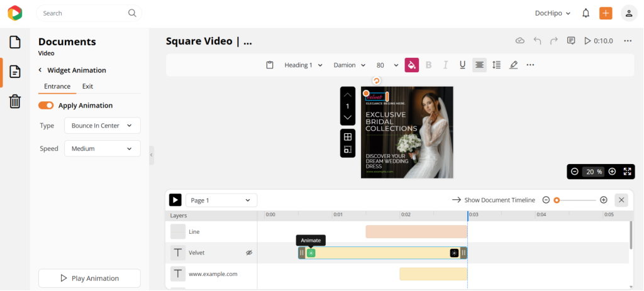Open the Damion font dropdown
Screen dimensions: 644x291
(x=350, y=65)
